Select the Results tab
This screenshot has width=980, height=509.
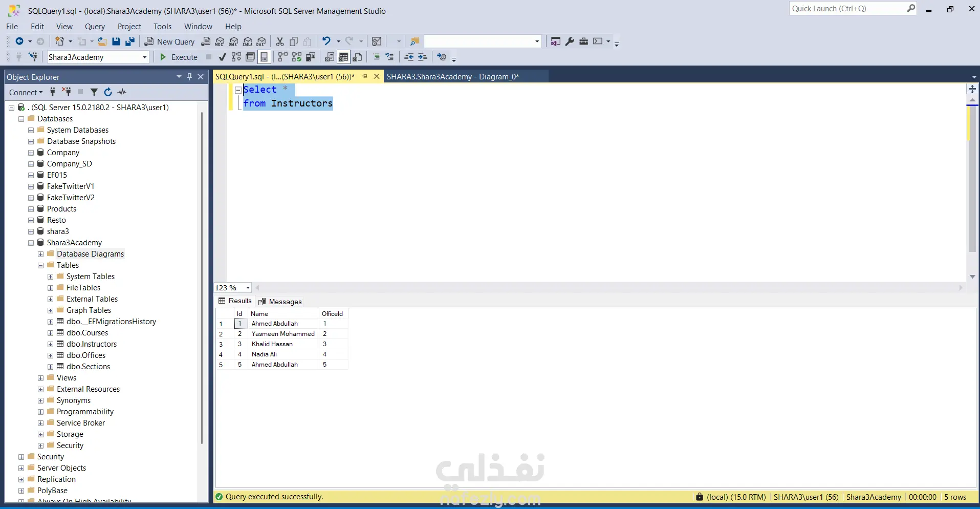point(235,301)
